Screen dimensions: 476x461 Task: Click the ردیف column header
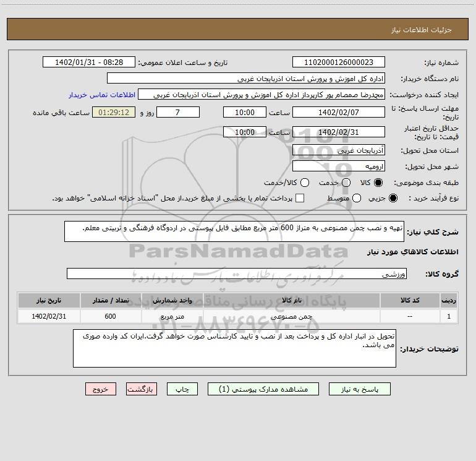449,300
